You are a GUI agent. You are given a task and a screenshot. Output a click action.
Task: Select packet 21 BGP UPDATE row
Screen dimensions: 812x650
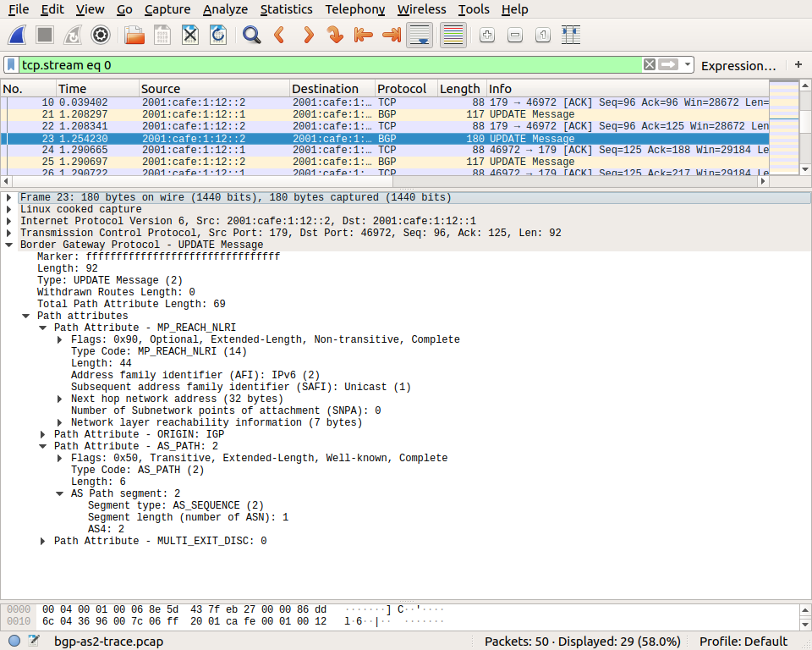click(x=385, y=114)
